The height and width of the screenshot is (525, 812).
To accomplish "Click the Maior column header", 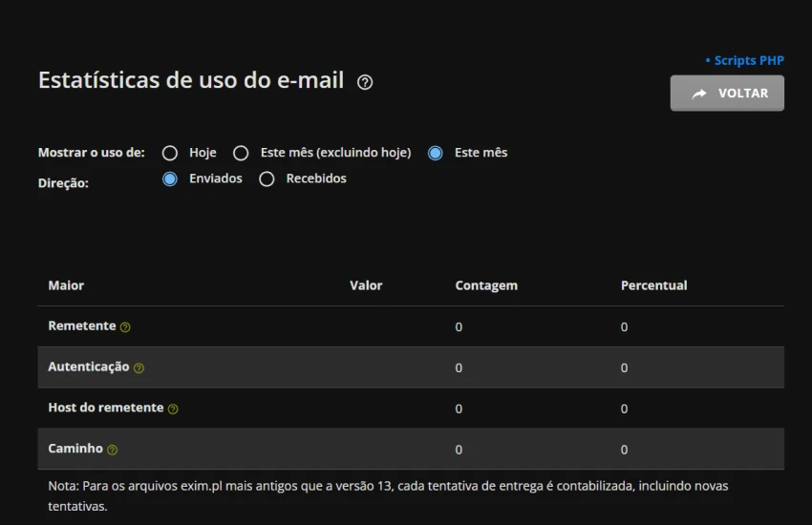I will tap(66, 285).
